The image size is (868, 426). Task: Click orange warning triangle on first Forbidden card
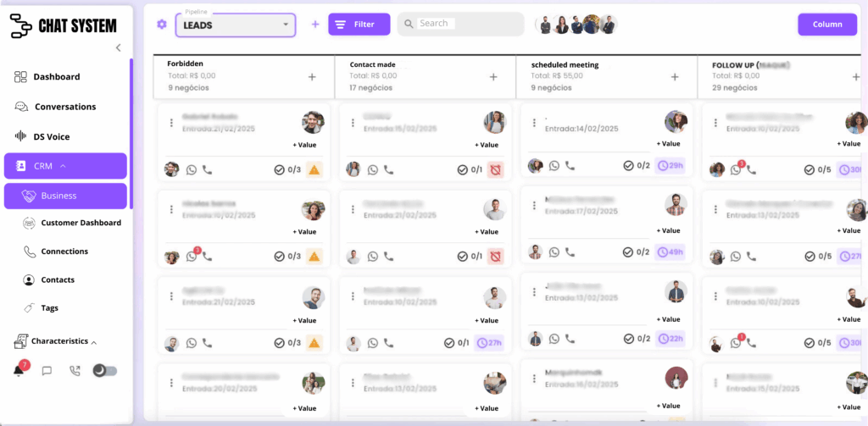[314, 170]
